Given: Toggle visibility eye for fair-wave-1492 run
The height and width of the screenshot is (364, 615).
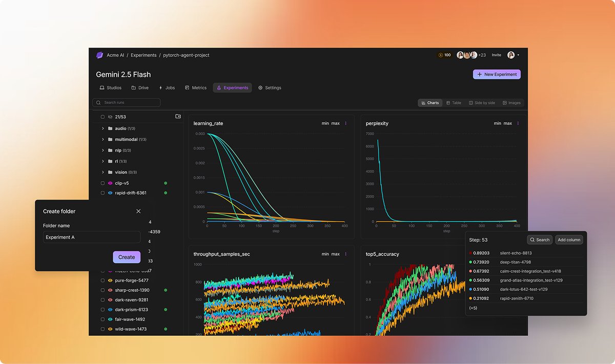Looking at the screenshot, I should pos(110,319).
